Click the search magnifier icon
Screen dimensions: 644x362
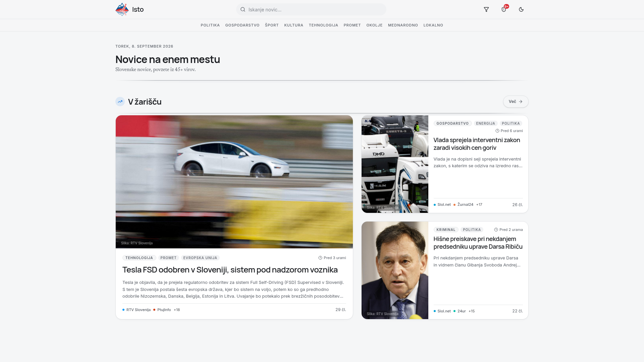tap(243, 9)
